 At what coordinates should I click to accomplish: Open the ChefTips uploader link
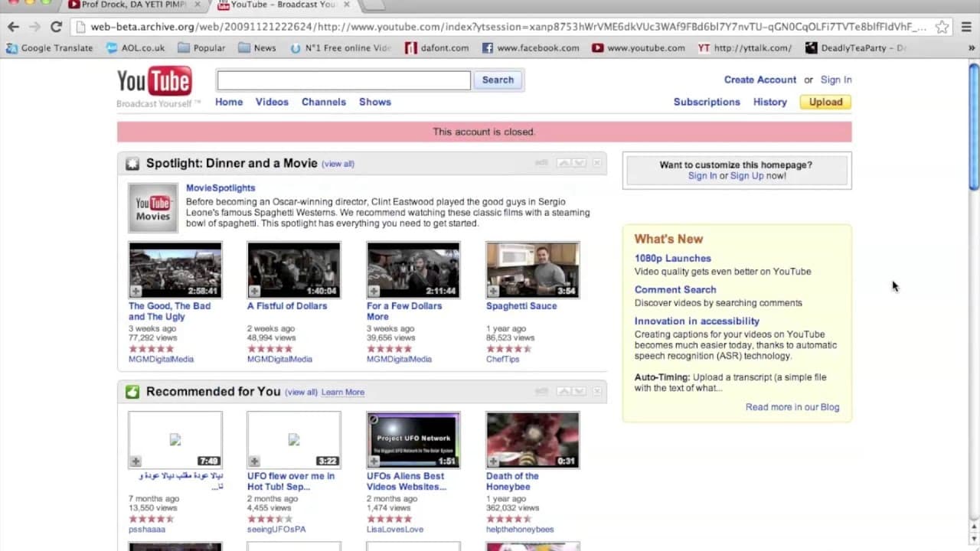point(503,359)
